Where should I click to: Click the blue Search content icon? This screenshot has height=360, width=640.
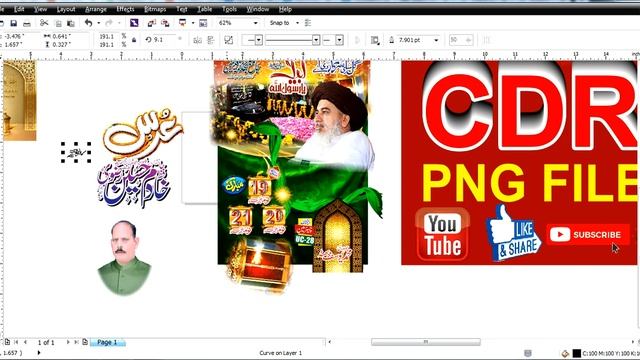[134, 23]
